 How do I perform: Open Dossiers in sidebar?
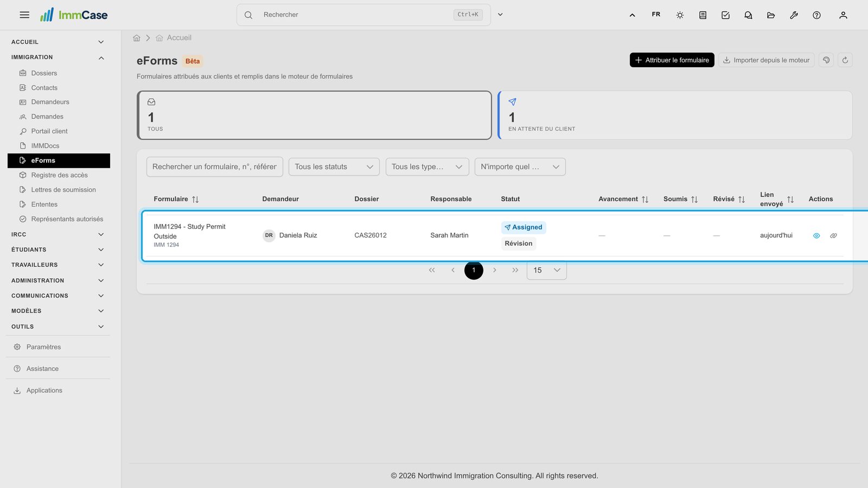44,73
